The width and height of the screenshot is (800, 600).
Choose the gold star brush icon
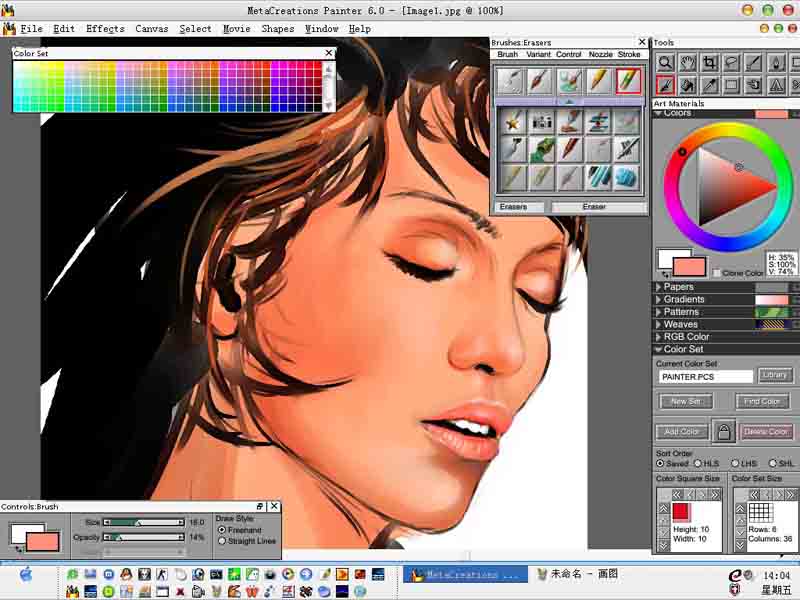(x=513, y=121)
